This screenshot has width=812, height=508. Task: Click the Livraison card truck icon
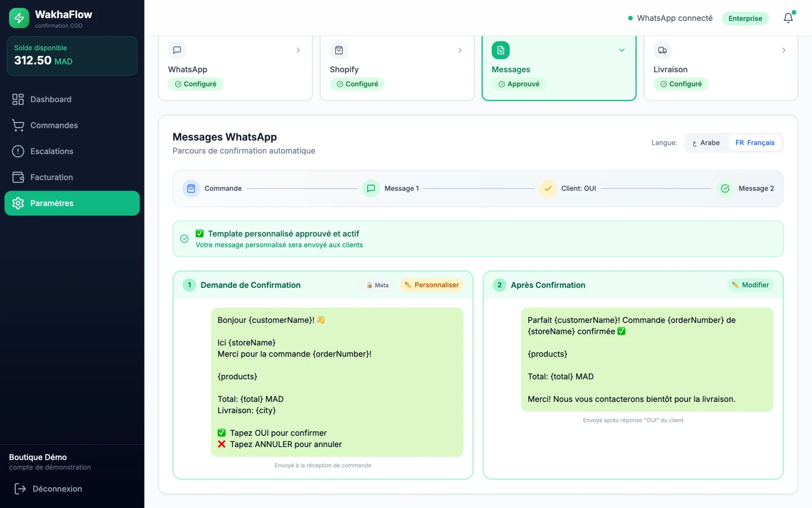[x=662, y=50]
